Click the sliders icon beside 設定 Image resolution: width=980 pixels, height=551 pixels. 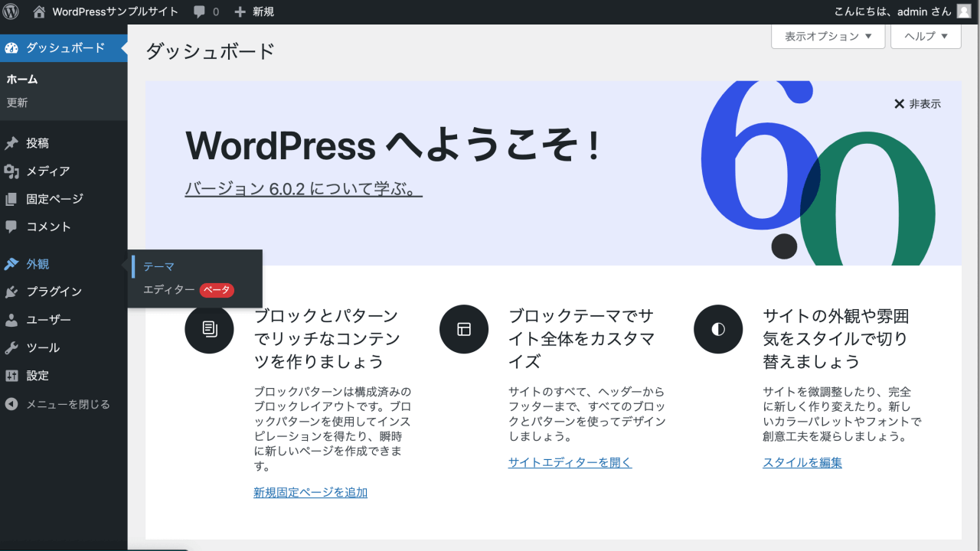tap(11, 376)
